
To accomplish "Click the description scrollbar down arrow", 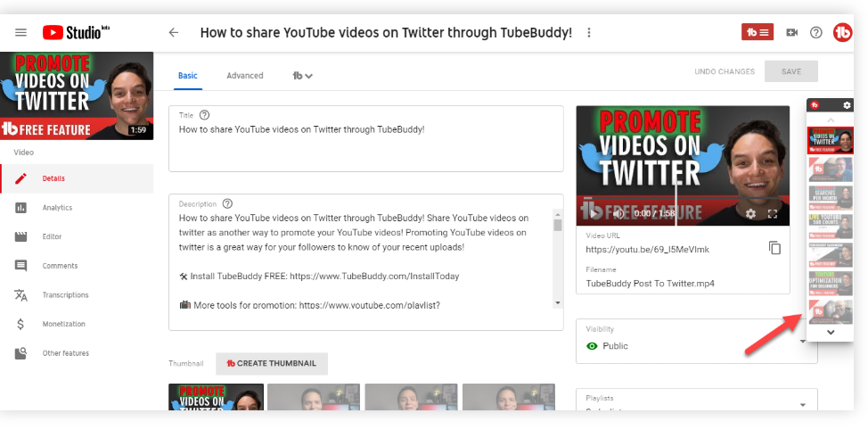I will [558, 303].
